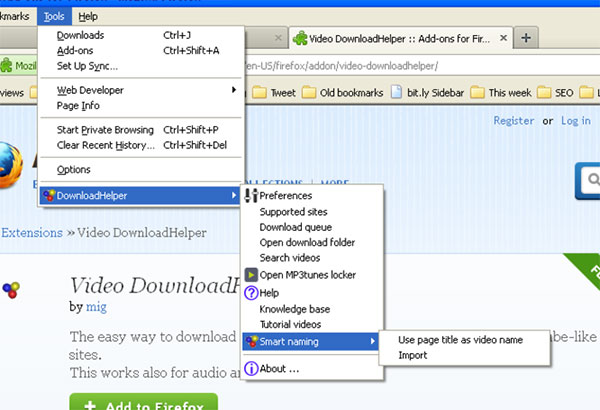Screen dimensions: 600x410
Task: Expand the DownloadHelper submenu arrow
Action: (234, 195)
